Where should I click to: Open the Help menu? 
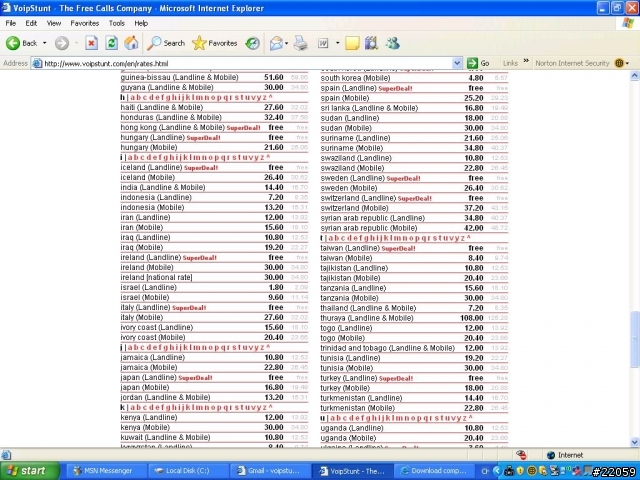coord(141,23)
